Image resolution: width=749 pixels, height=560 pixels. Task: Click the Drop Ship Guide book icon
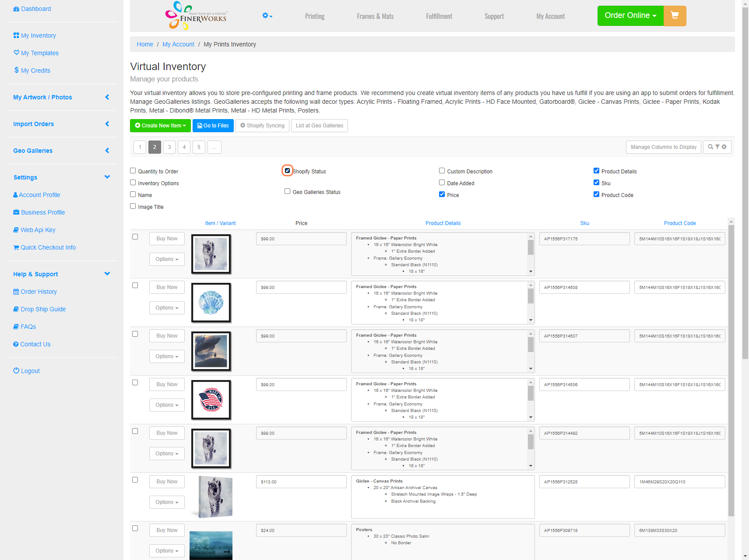point(16,309)
